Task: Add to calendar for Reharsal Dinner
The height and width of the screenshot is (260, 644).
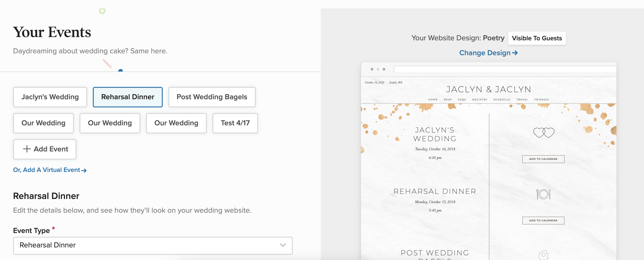Action: pos(543,221)
